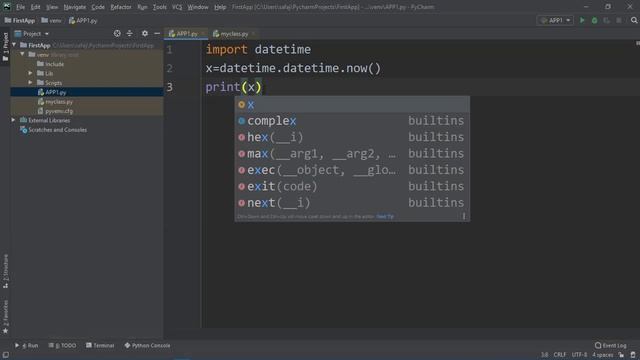Toggle tool window quick access icon
Screen dimensions: 640x360
pos(5,355)
